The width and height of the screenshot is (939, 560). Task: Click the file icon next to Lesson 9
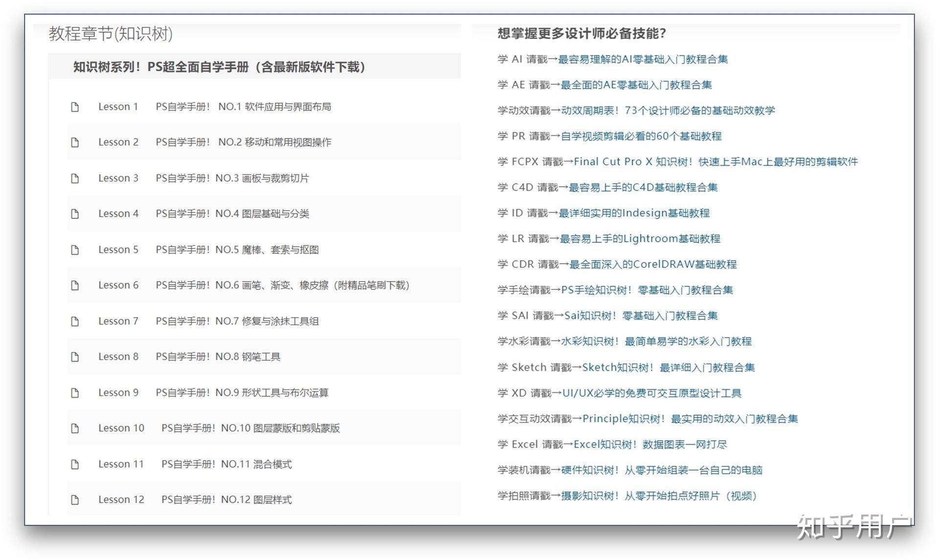(x=75, y=392)
